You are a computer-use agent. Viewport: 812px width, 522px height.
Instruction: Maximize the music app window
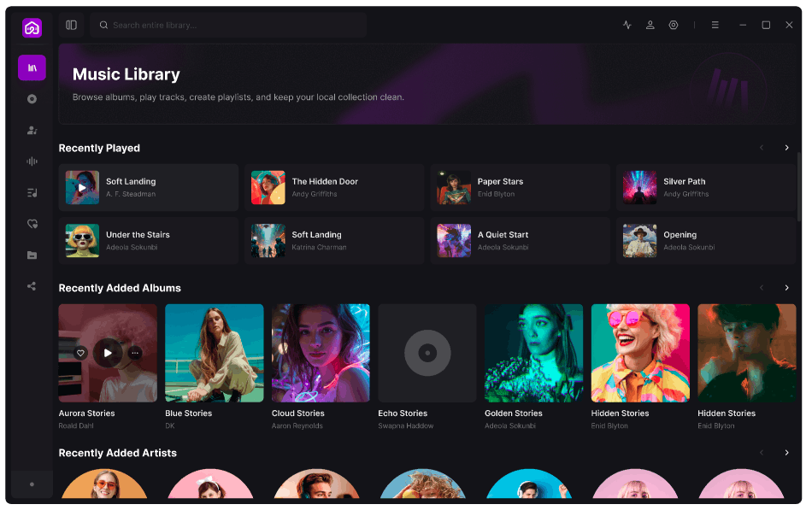coord(766,25)
